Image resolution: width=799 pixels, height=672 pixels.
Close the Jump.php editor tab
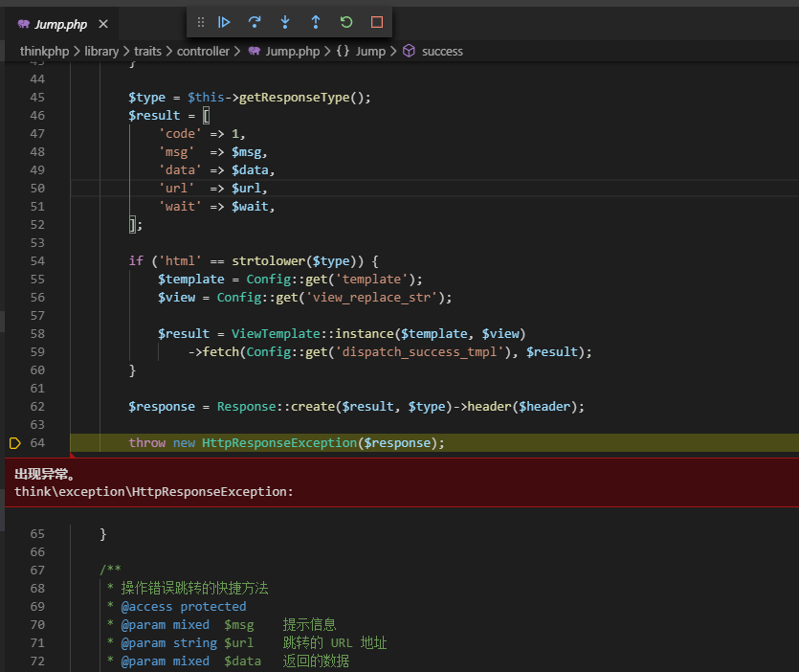103,25
